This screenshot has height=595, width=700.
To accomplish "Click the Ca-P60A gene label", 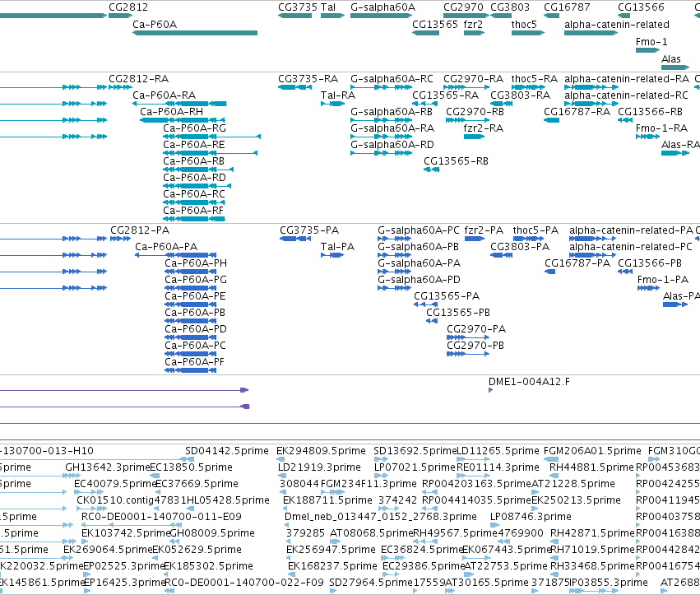I will (x=155, y=24).
